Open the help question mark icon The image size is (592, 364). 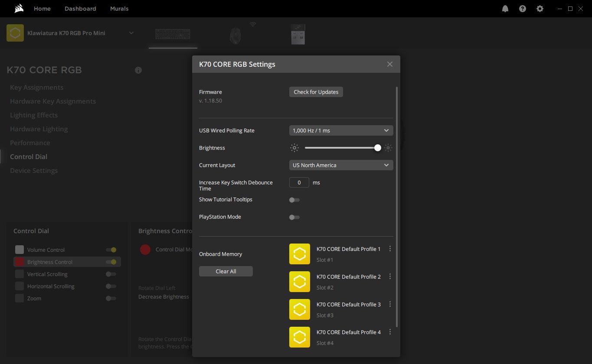523,9
